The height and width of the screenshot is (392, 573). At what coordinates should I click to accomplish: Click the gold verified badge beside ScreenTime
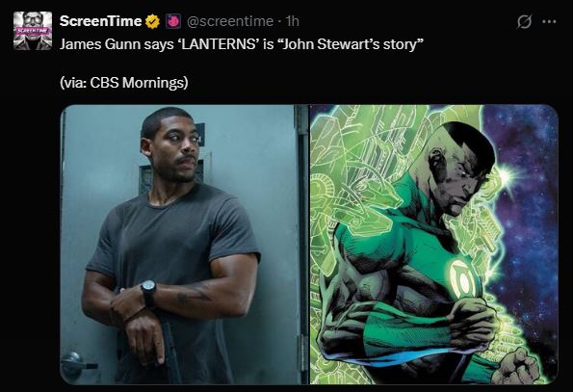point(153,21)
